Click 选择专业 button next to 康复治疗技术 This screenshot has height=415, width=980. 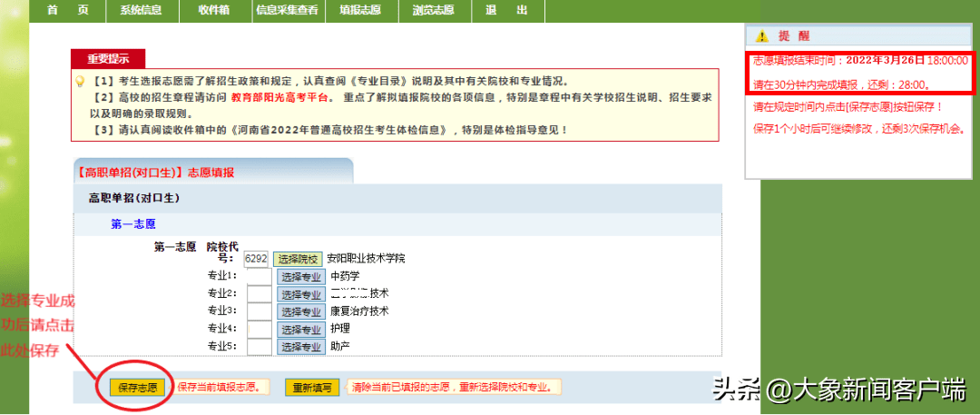(301, 311)
